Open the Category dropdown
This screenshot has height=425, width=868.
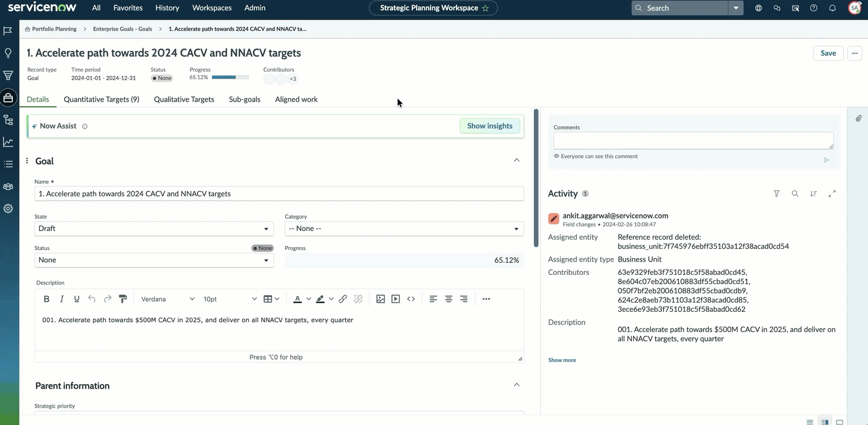click(x=404, y=229)
